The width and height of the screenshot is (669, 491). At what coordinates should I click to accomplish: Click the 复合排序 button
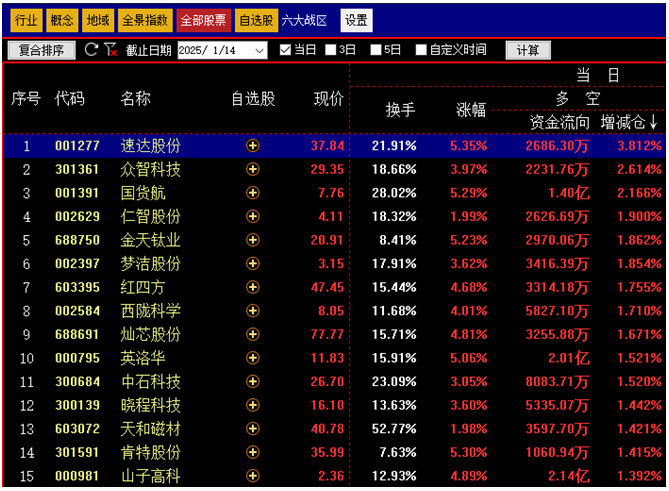point(41,50)
